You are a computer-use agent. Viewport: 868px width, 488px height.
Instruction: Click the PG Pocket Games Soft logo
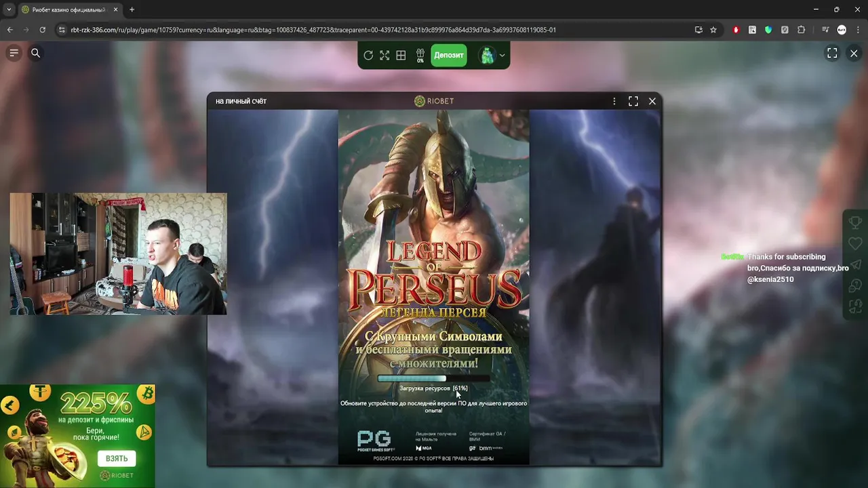click(376, 441)
